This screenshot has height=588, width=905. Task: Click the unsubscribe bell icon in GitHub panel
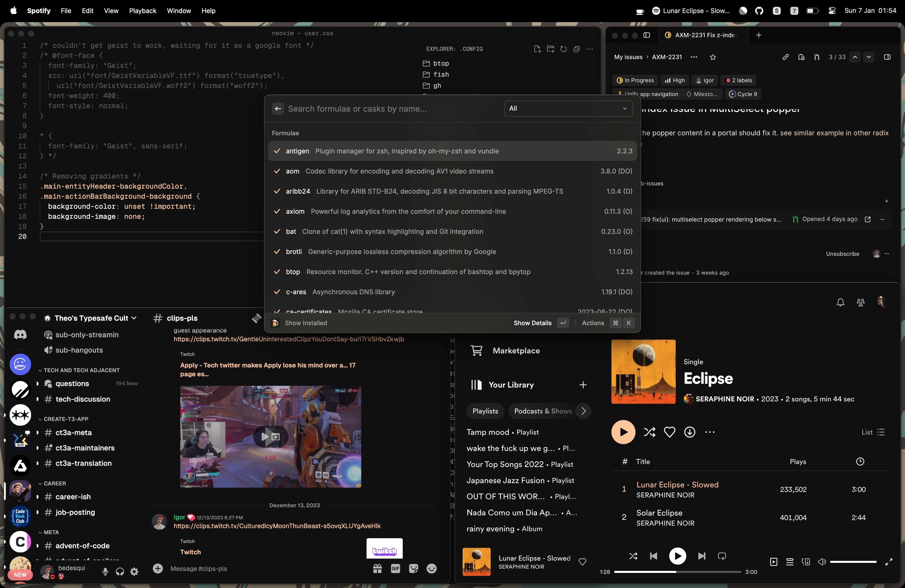[x=840, y=302]
